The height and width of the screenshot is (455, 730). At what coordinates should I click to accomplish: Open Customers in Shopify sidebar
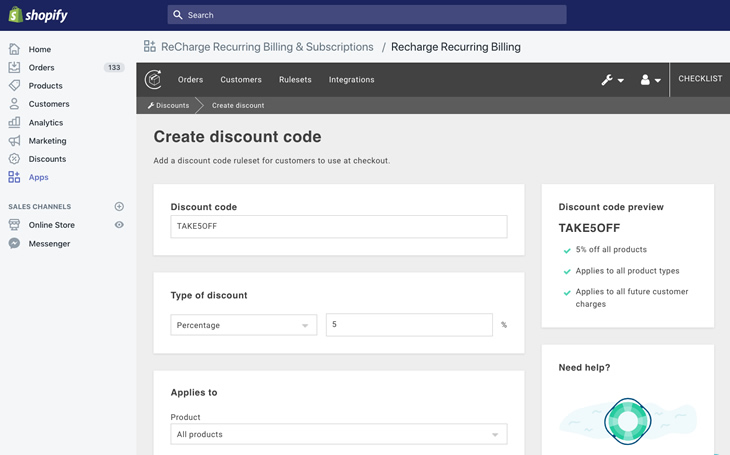tap(49, 104)
